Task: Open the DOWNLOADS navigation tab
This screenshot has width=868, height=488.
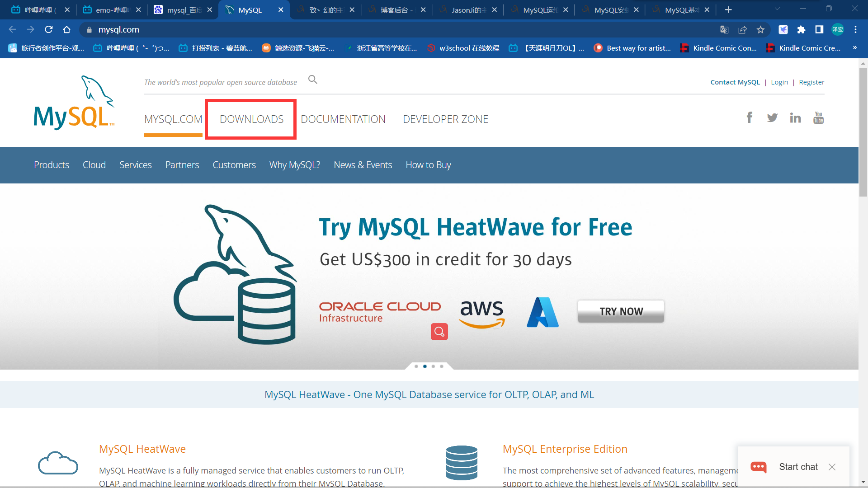Action: click(251, 119)
